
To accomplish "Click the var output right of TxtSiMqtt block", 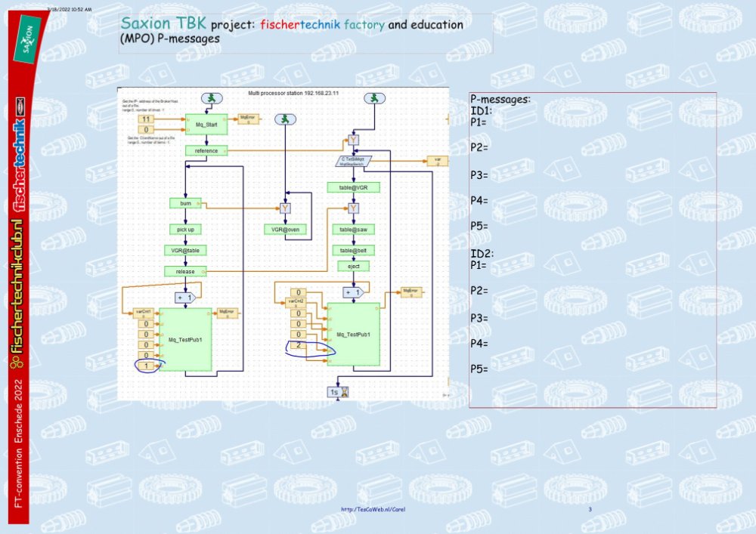I will [437, 162].
